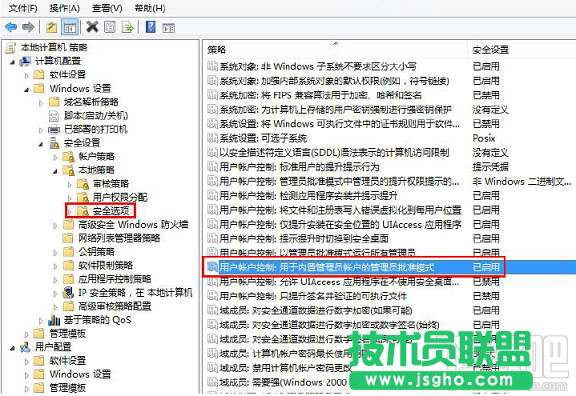Viewport: 576px width, 396px height.
Task: Select Windows 设置 under 用户配置
Action: coord(80,374)
